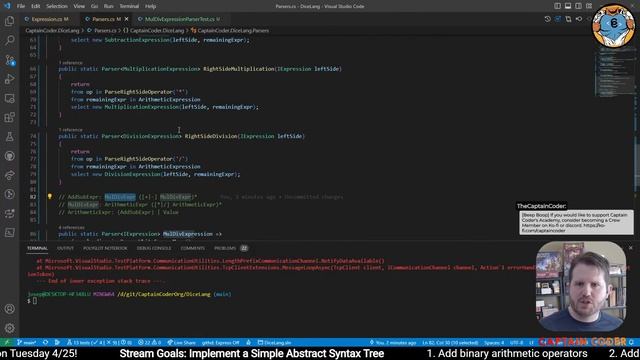Open the Explorer view in activity bar
This screenshot has height=360, width=640.
(x=9, y=21)
